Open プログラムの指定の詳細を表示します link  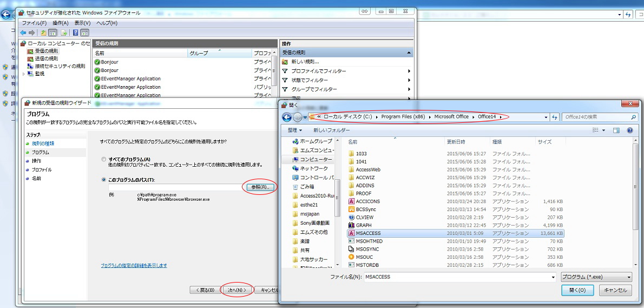[134, 265]
